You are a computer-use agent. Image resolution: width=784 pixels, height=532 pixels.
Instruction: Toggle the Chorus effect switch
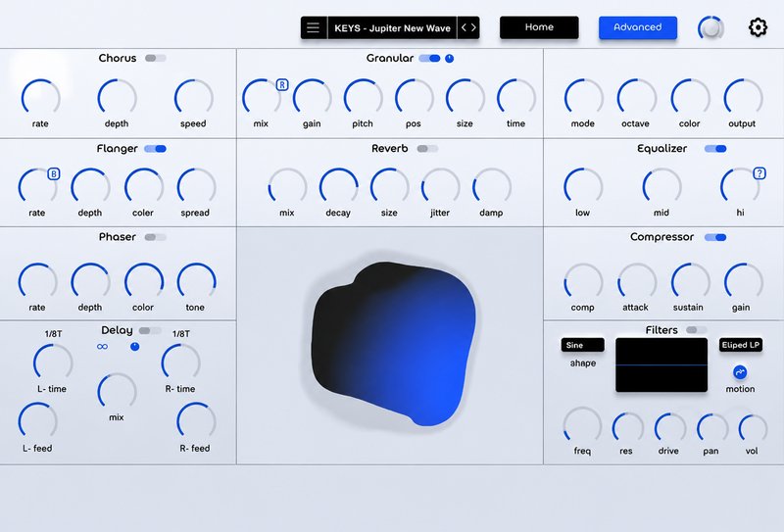click(x=156, y=58)
